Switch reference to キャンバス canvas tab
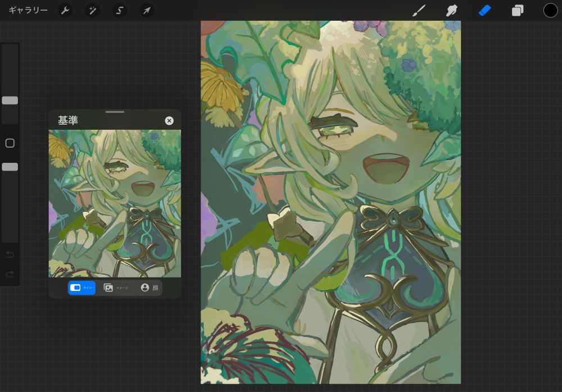This screenshot has height=392, width=562. (81, 288)
